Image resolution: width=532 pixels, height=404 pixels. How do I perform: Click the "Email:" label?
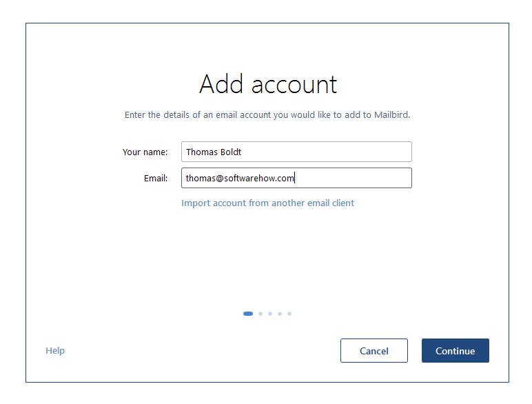156,179
